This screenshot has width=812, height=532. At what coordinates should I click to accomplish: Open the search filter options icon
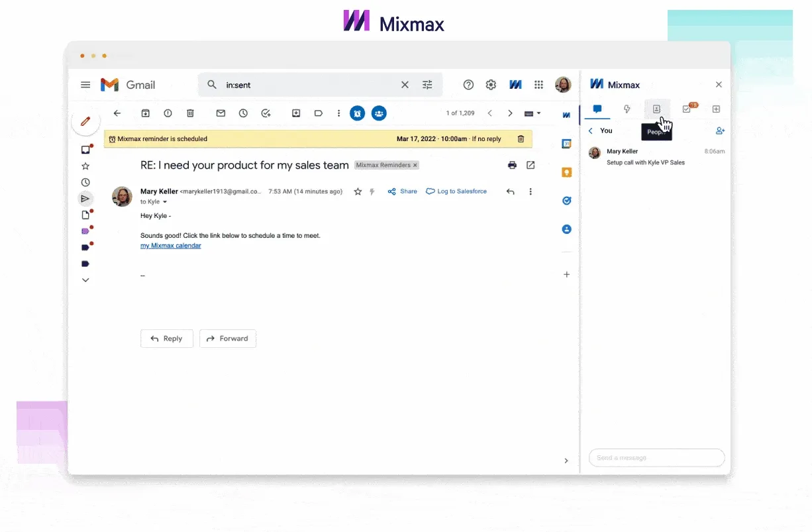[427, 85]
